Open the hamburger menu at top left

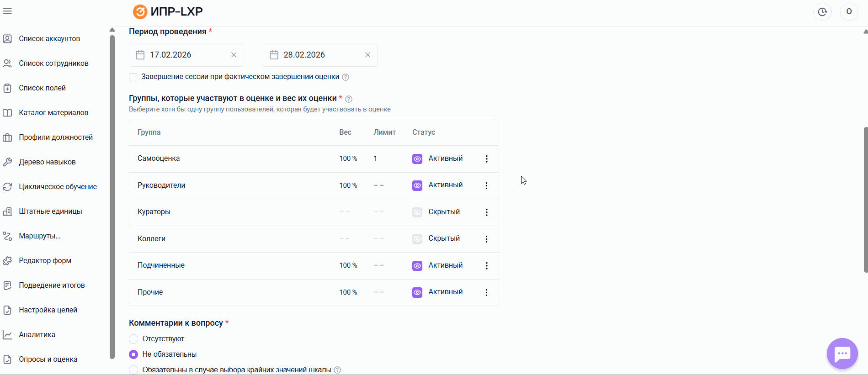click(7, 11)
